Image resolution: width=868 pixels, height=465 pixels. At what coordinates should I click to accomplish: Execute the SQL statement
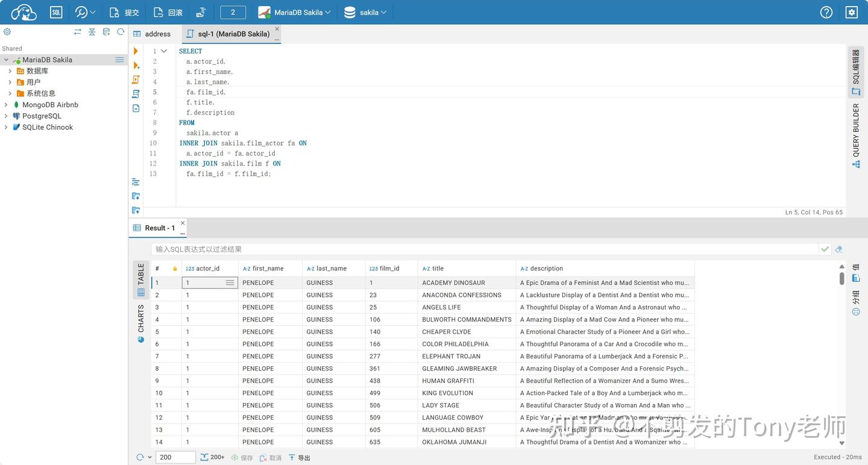[136, 51]
